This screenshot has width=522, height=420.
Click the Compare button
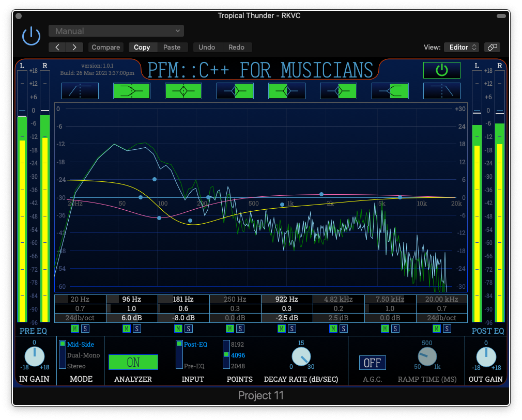106,47
